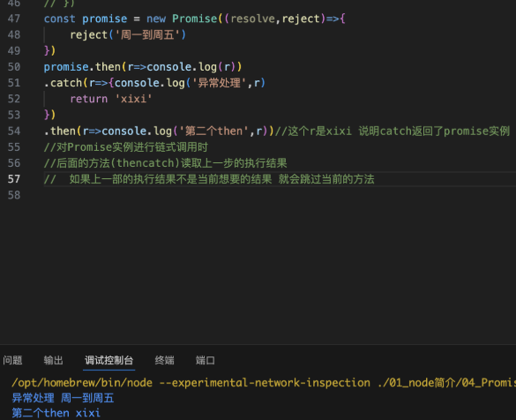Switch to the 输出 tab
The width and height of the screenshot is (516, 420).
(53, 360)
